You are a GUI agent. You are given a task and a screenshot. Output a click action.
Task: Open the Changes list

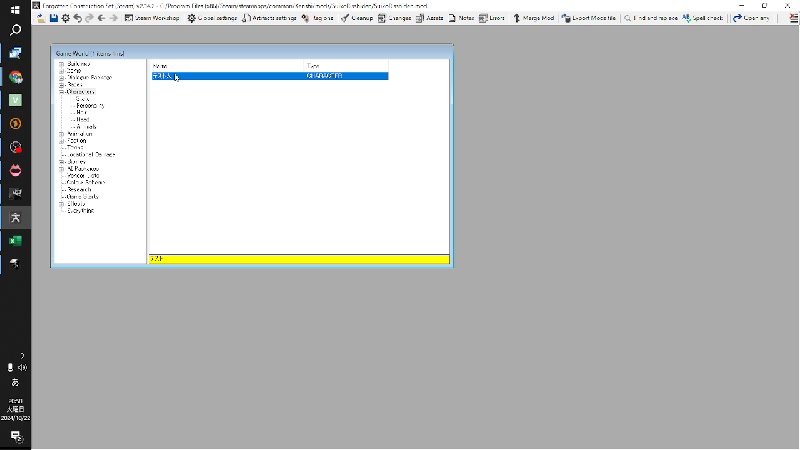(394, 18)
